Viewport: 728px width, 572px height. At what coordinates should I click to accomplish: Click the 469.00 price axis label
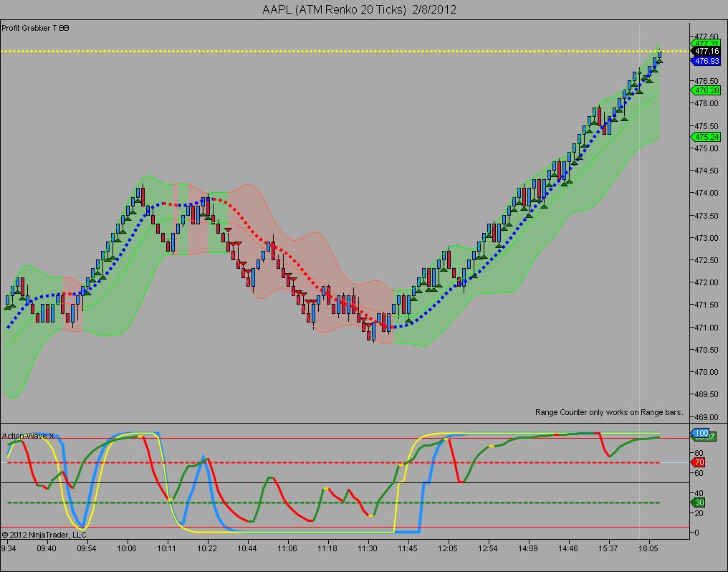(707, 417)
